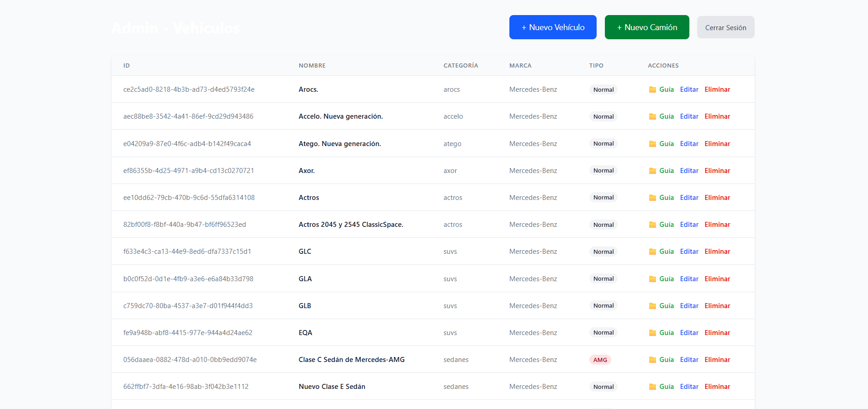Eliminar the plain Actros row
Screen dimensions: 868x409
click(717, 198)
